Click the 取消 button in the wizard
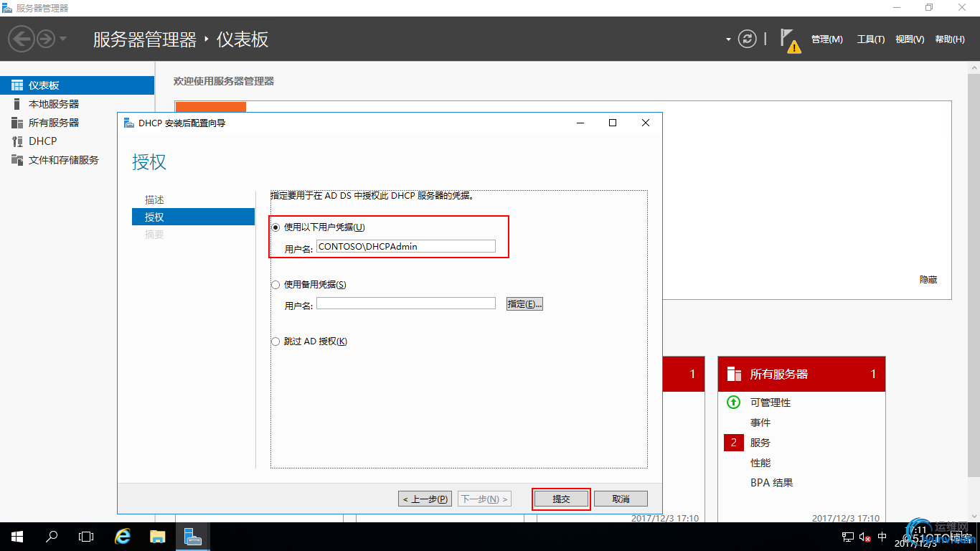The image size is (980, 551). point(621,499)
